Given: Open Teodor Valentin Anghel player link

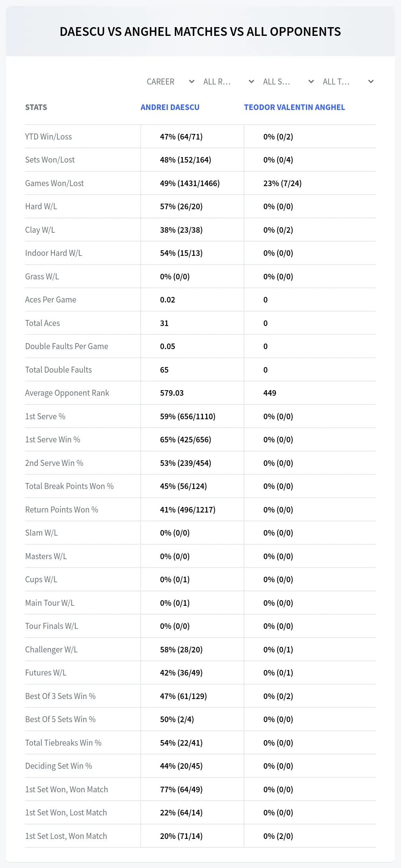Looking at the screenshot, I should point(294,107).
